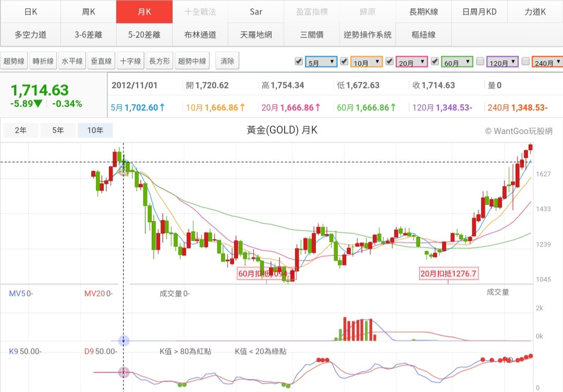Activate the 十字線 crosshair tool
This screenshot has width=563, height=392.
pyautogui.click(x=130, y=62)
